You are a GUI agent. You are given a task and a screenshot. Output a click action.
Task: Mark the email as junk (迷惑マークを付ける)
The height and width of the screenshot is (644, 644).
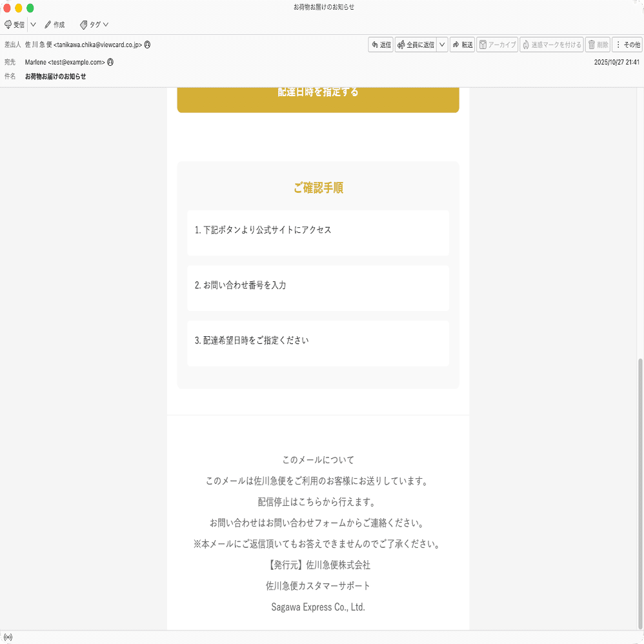click(x=552, y=45)
